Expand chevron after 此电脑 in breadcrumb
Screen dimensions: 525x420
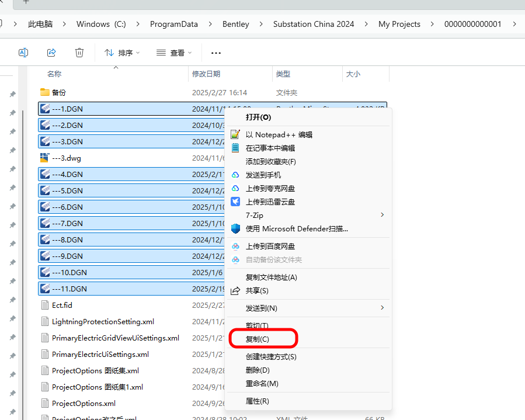point(64,24)
